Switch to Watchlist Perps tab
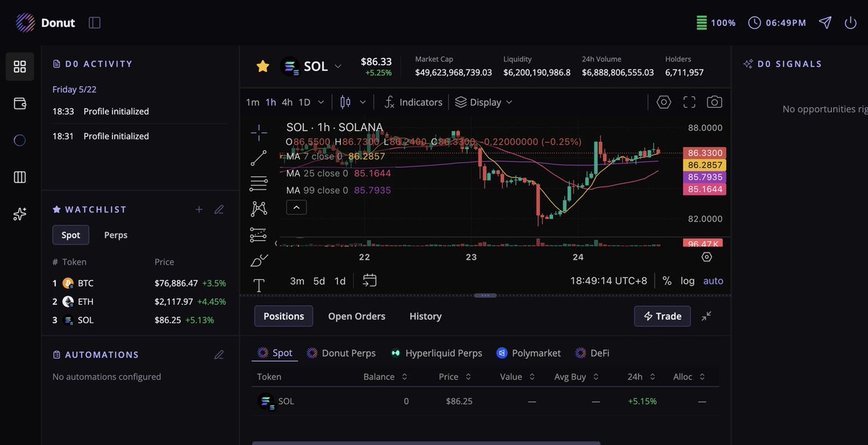This screenshot has width=868, height=445. (116, 235)
